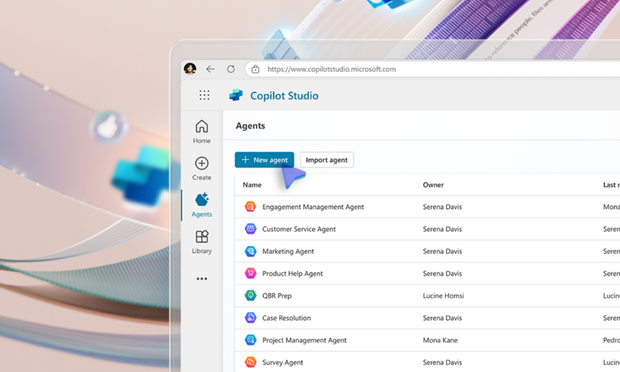This screenshot has width=620, height=372.
Task: Click Serena Davis in Customer Service Agent row
Action: (x=442, y=229)
